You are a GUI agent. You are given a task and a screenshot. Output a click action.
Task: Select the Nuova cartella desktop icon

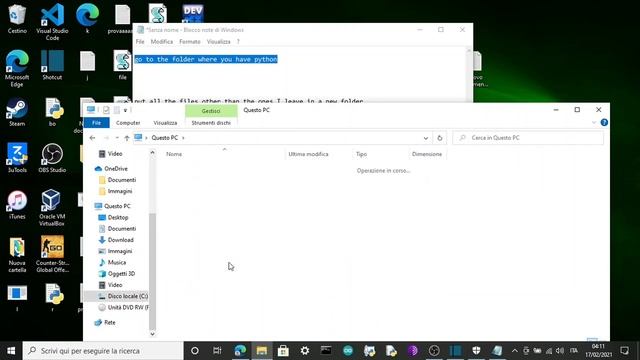[17, 254]
